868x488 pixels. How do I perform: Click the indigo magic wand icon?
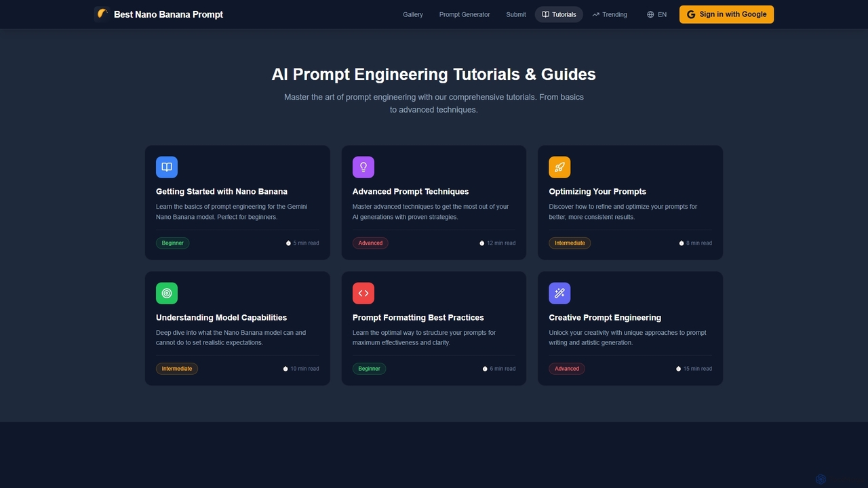click(x=559, y=293)
